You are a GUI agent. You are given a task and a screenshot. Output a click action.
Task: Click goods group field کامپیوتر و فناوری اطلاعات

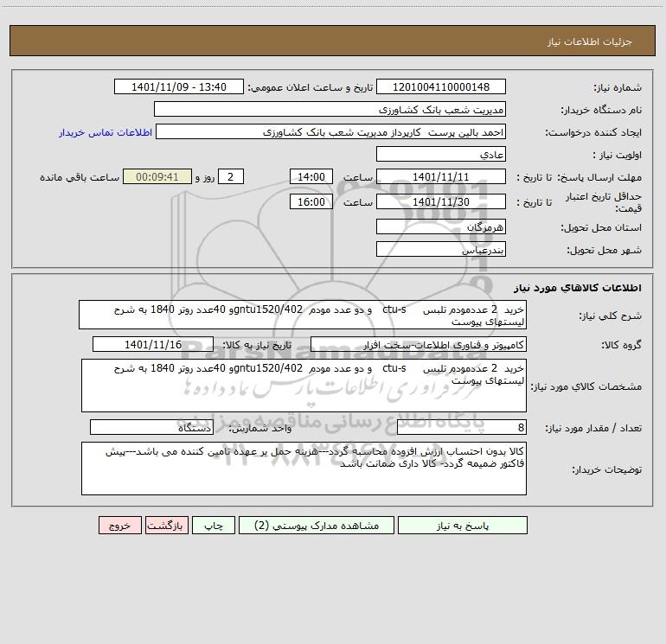click(x=419, y=344)
